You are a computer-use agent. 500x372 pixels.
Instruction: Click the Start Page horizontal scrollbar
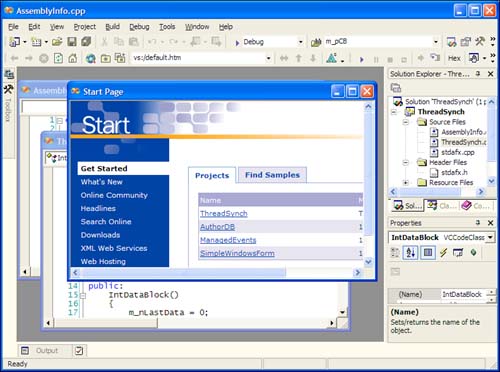coord(216,273)
